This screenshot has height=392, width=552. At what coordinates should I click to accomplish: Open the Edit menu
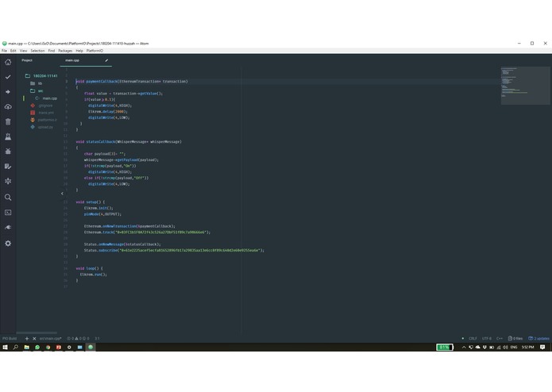(13, 51)
